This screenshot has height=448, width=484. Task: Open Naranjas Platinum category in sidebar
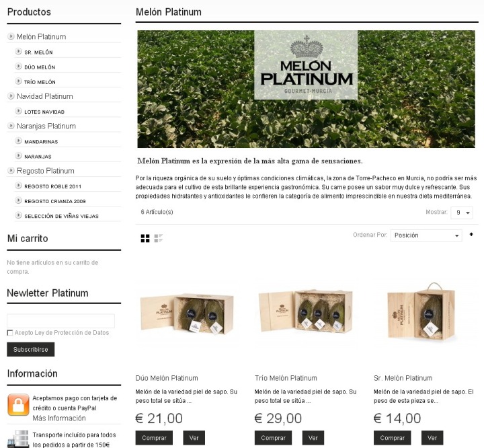(x=46, y=126)
